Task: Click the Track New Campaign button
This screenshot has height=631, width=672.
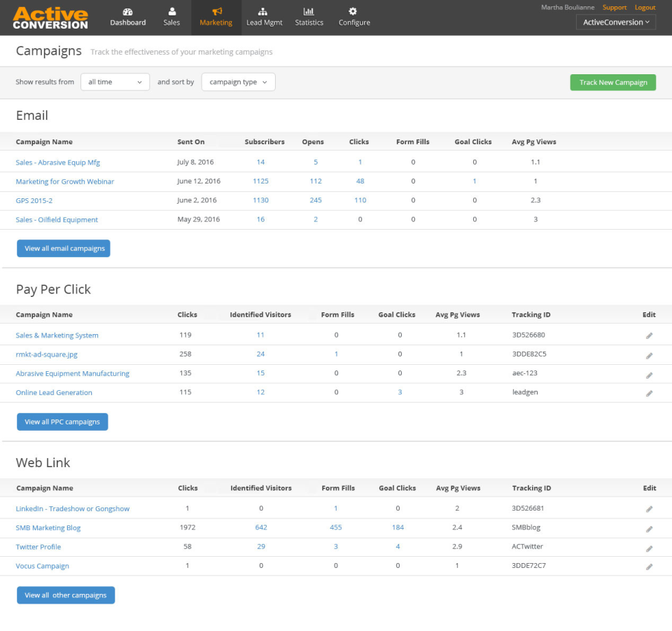Action: pyautogui.click(x=612, y=82)
